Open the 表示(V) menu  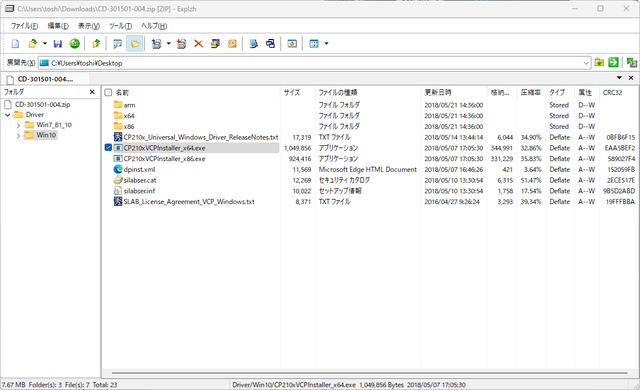[x=89, y=26]
